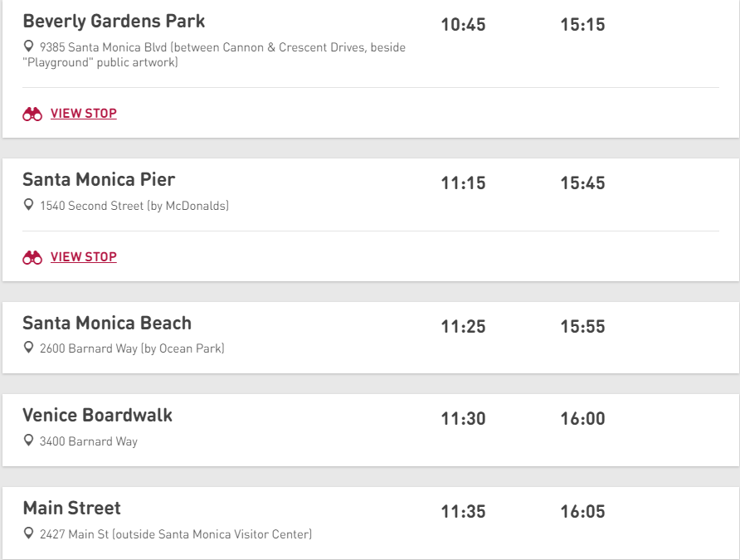The height and width of the screenshot is (560, 740).
Task: Select the Venice Boardwalk stop title
Action: (97, 415)
